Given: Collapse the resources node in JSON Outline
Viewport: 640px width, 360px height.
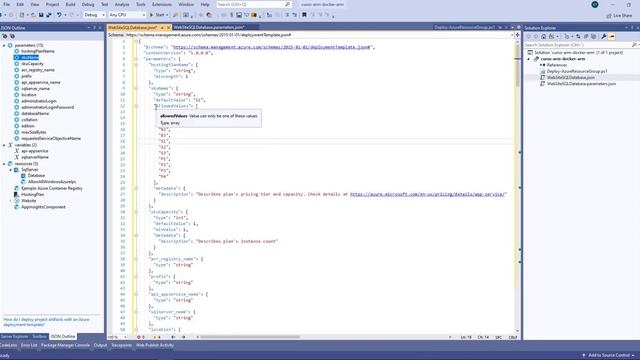Looking at the screenshot, I should pyautogui.click(x=4, y=164).
